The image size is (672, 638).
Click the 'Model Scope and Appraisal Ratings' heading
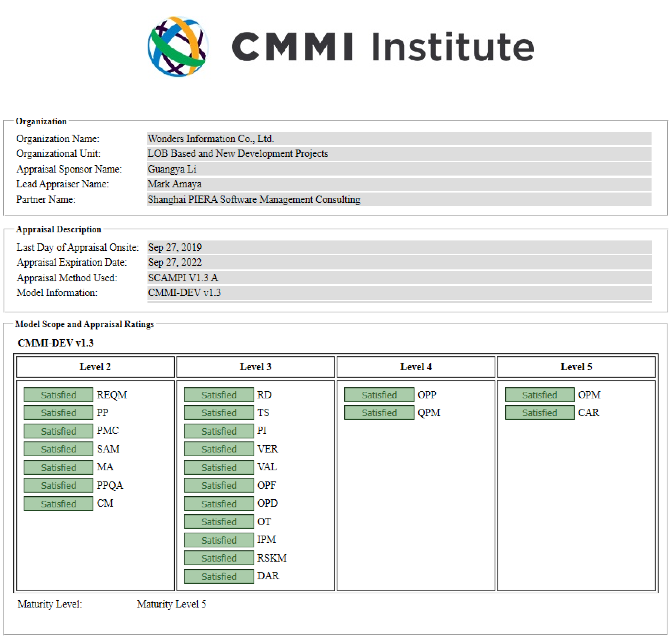click(84, 324)
